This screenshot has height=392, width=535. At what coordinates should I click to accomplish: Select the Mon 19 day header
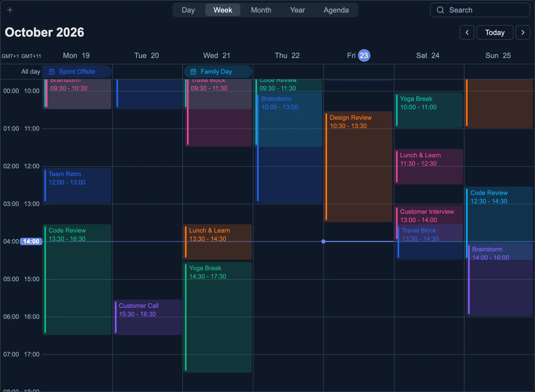pos(76,55)
